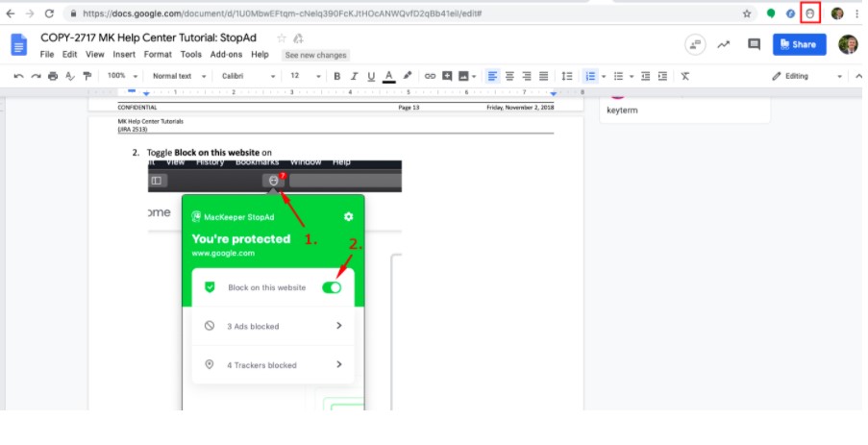Click the See new changes button

(315, 55)
